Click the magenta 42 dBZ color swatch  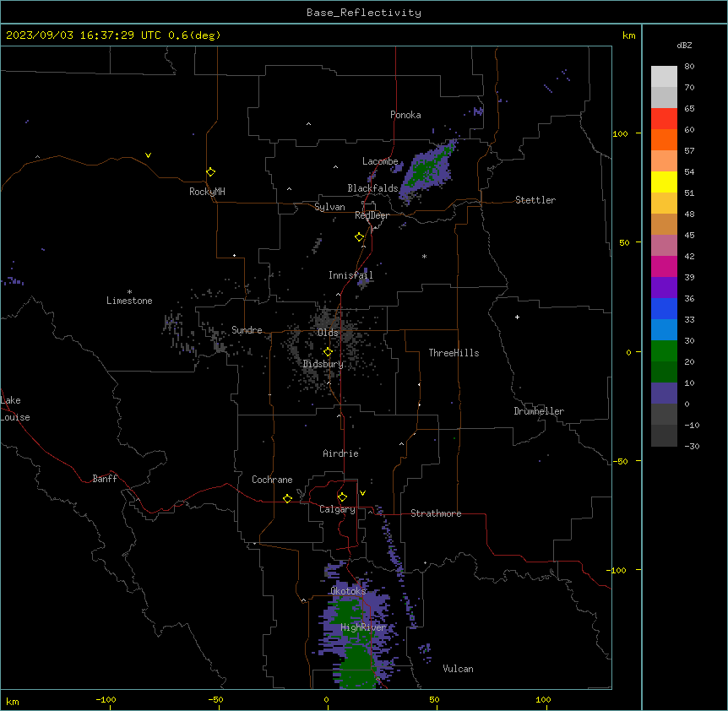click(x=664, y=266)
